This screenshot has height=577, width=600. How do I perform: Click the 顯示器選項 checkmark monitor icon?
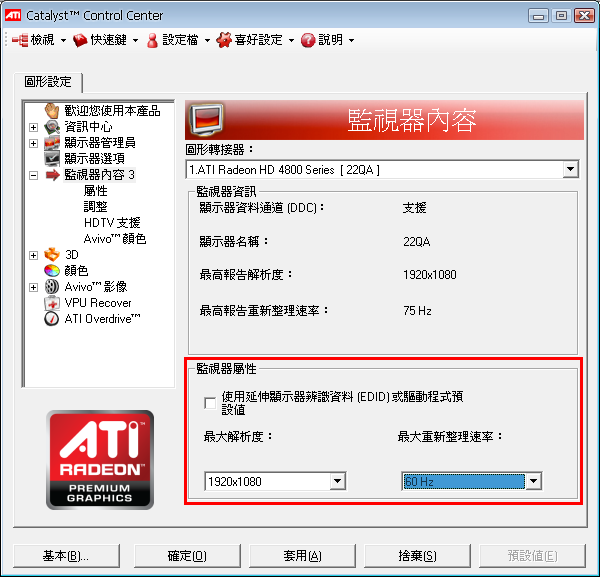52,158
